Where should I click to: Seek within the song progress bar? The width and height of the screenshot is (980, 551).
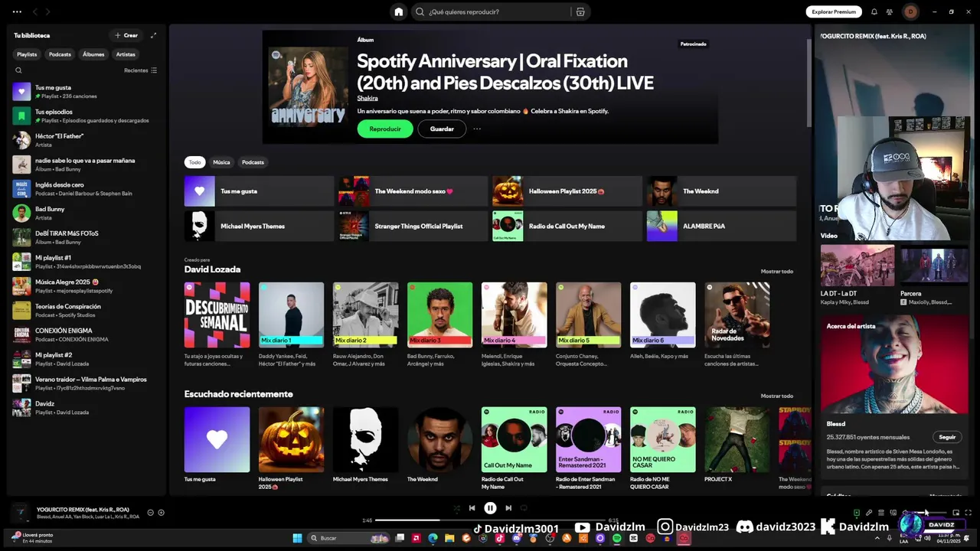pyautogui.click(x=490, y=520)
